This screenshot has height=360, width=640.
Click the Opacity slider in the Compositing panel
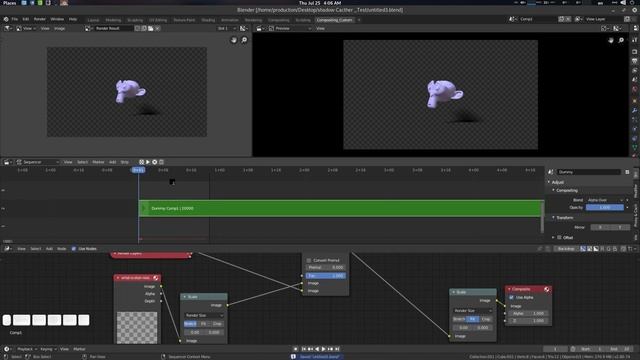coord(604,208)
